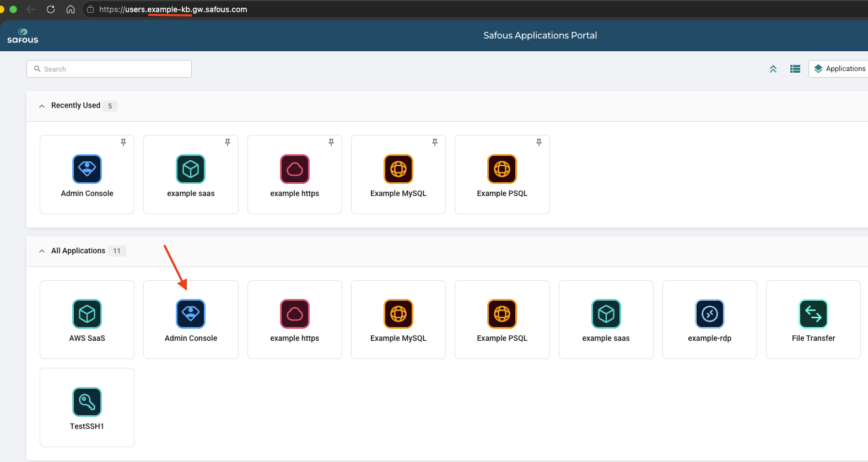Pin the recently used Admin Console card

click(123, 142)
